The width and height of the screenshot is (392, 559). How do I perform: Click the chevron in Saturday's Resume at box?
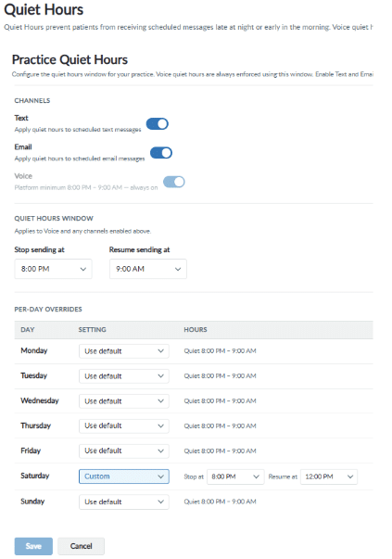pos(350,476)
